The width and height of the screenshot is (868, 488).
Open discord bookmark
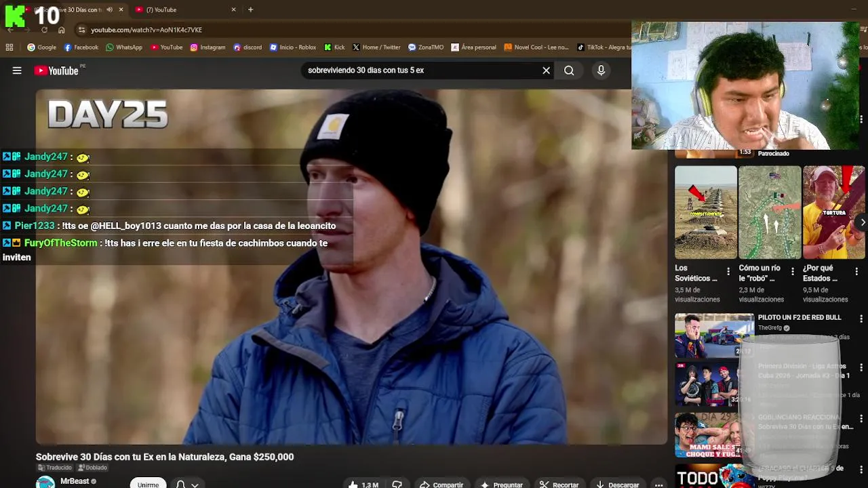tap(248, 47)
